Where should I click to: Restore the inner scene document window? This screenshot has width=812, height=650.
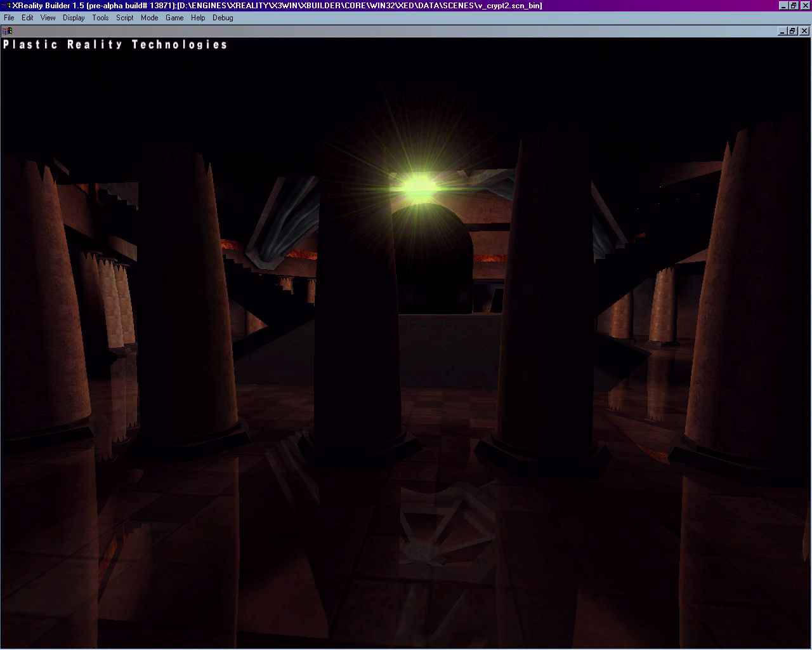(x=792, y=30)
